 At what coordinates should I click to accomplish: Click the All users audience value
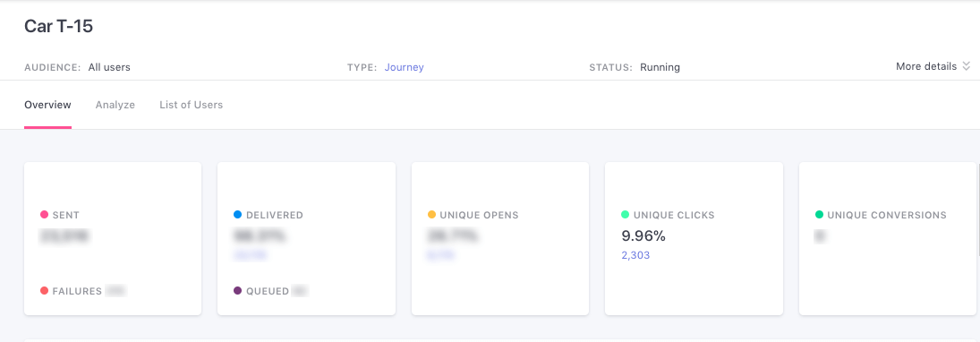109,67
